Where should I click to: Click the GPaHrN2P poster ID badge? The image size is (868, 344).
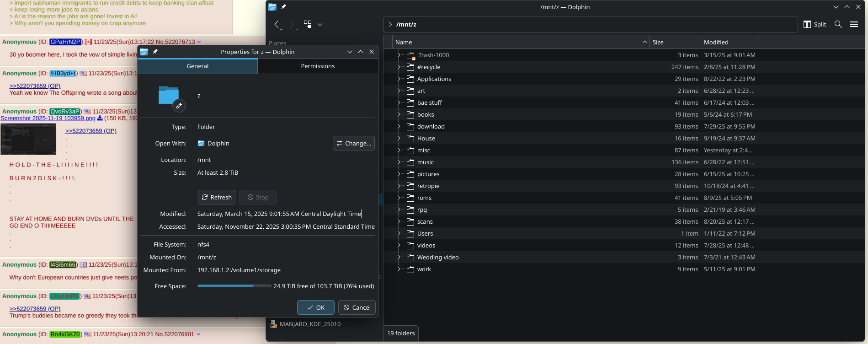point(65,42)
